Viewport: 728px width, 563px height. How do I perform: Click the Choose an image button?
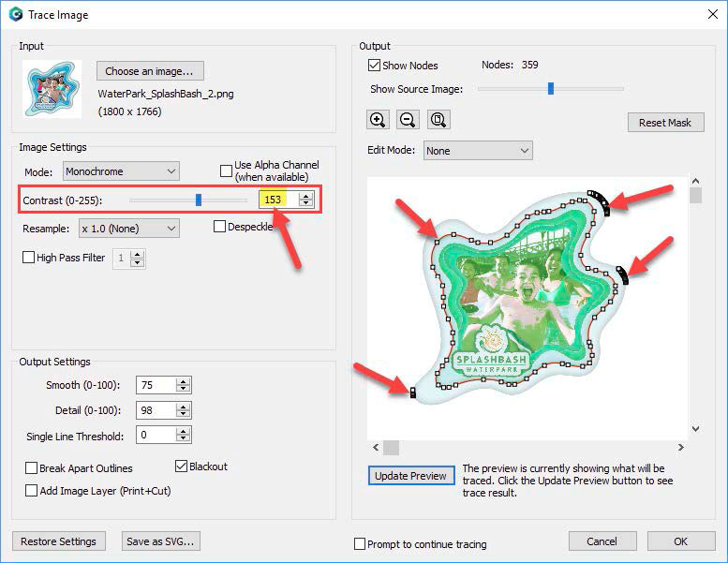point(150,71)
